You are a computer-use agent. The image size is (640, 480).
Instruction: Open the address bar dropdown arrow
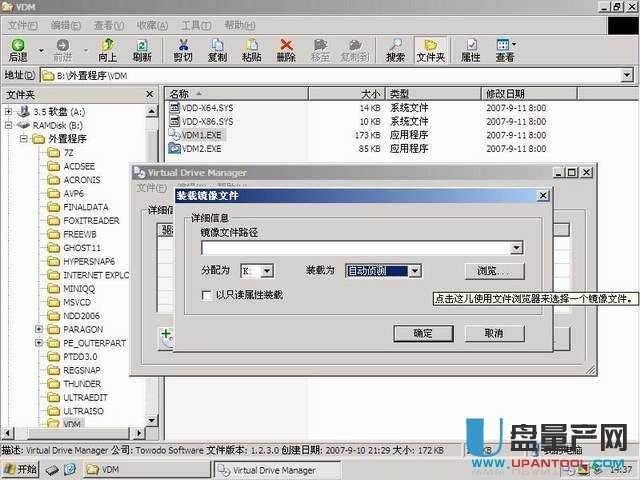pyautogui.click(x=627, y=75)
